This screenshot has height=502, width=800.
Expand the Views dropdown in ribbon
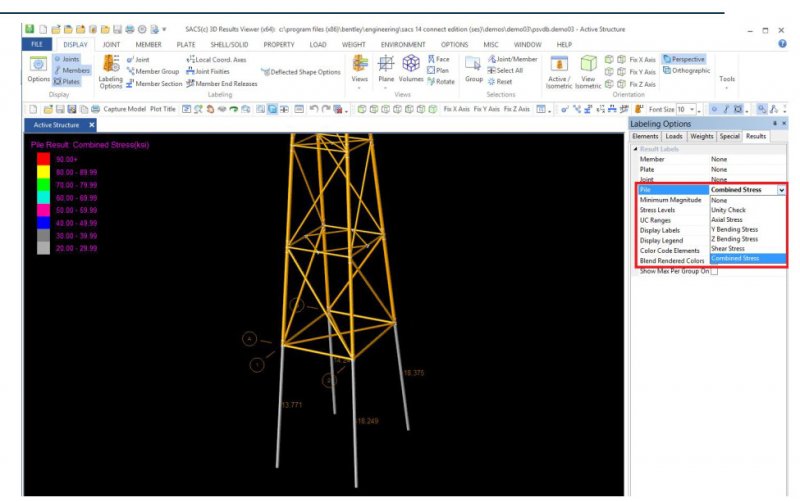click(x=360, y=87)
